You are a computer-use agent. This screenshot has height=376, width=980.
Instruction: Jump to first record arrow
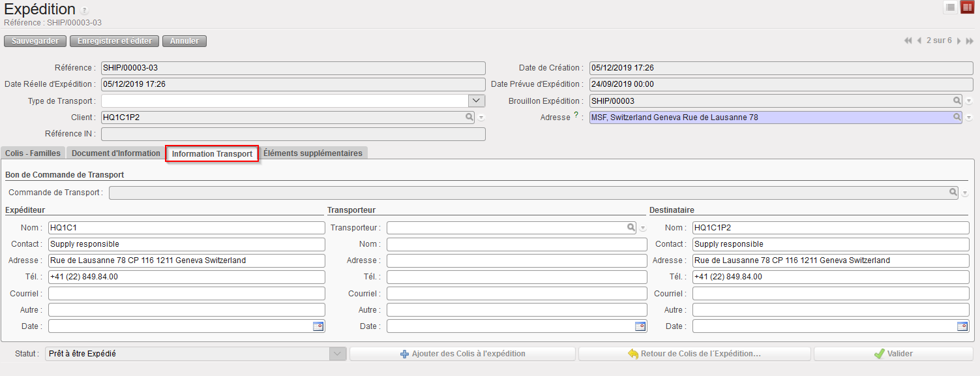[908, 40]
